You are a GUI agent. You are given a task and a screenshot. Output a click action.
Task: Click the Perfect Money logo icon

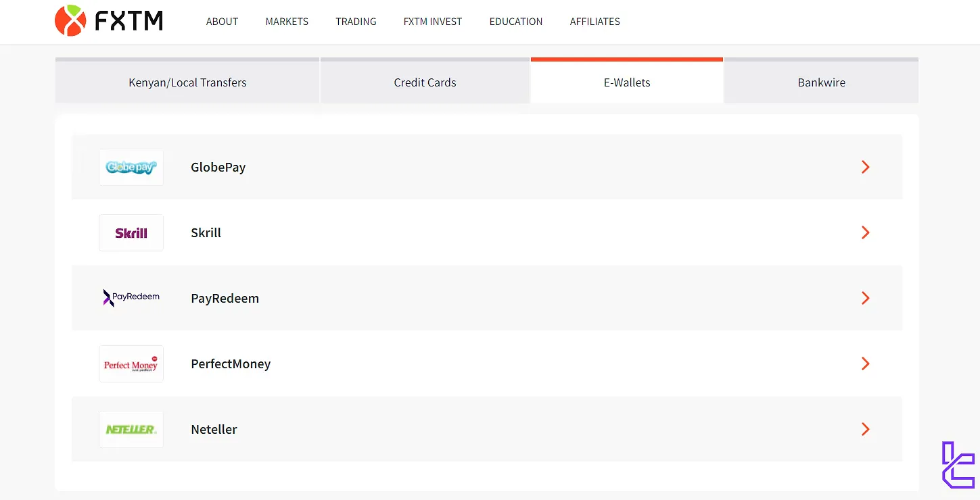coord(131,364)
